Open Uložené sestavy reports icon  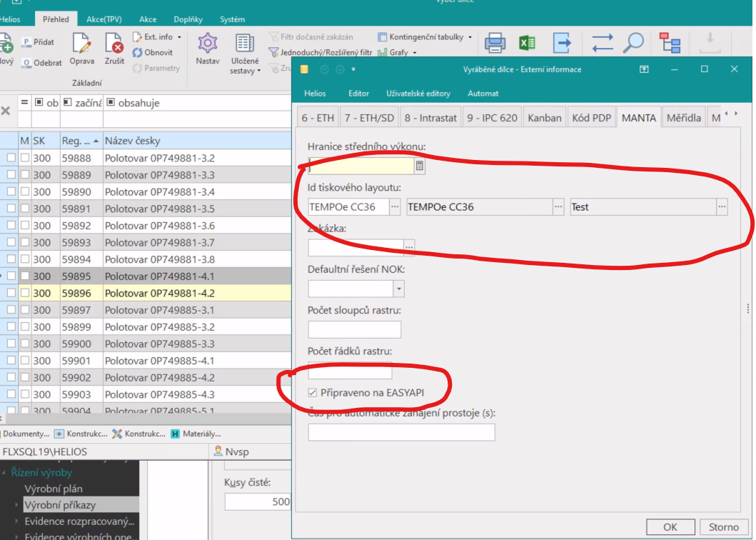245,44
